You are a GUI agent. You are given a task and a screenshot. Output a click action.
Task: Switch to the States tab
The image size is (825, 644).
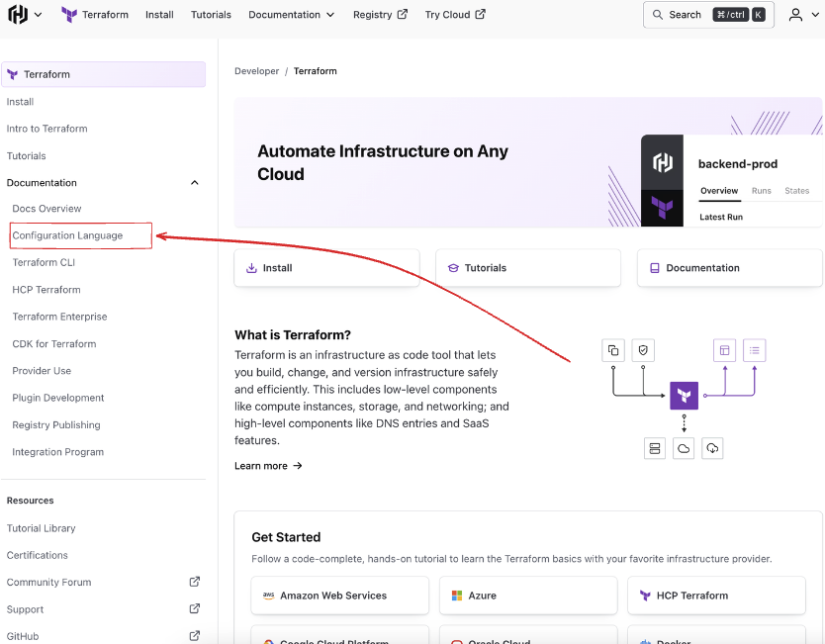[796, 191]
